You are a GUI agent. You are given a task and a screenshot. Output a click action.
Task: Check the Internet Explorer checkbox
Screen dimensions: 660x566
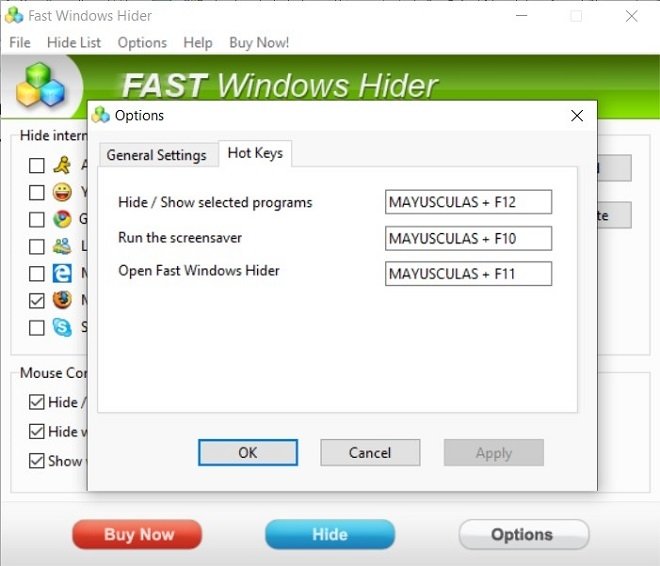[x=37, y=274]
